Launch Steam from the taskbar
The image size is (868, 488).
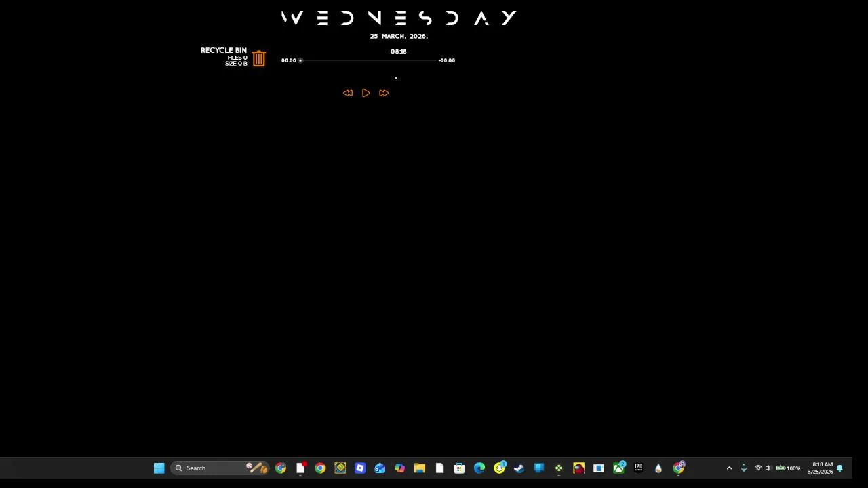(x=519, y=468)
